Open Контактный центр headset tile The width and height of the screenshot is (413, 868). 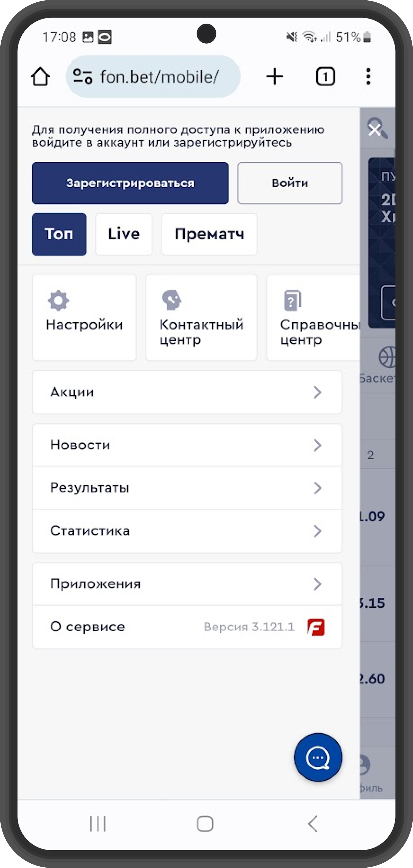coord(201,317)
